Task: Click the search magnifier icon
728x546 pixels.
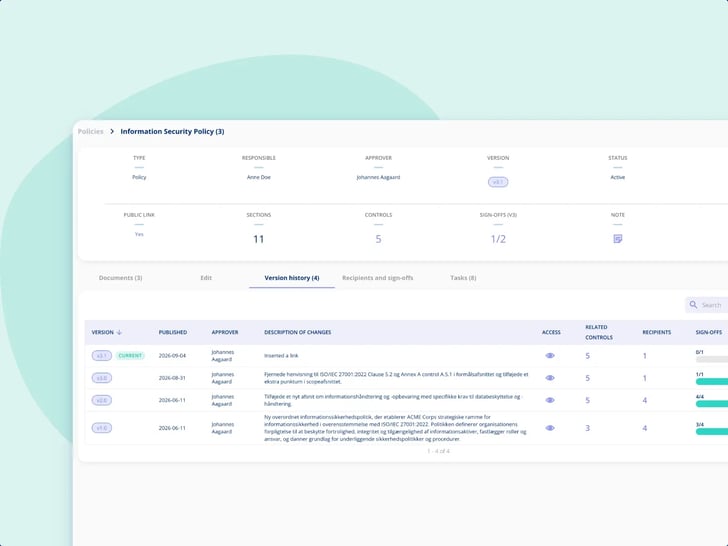Action: pos(693,305)
